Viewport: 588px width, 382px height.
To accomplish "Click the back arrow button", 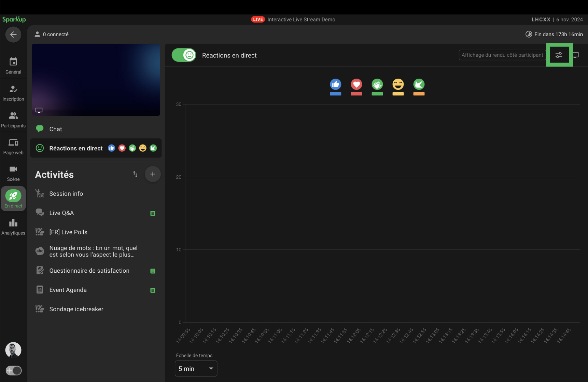I will [x=13, y=35].
